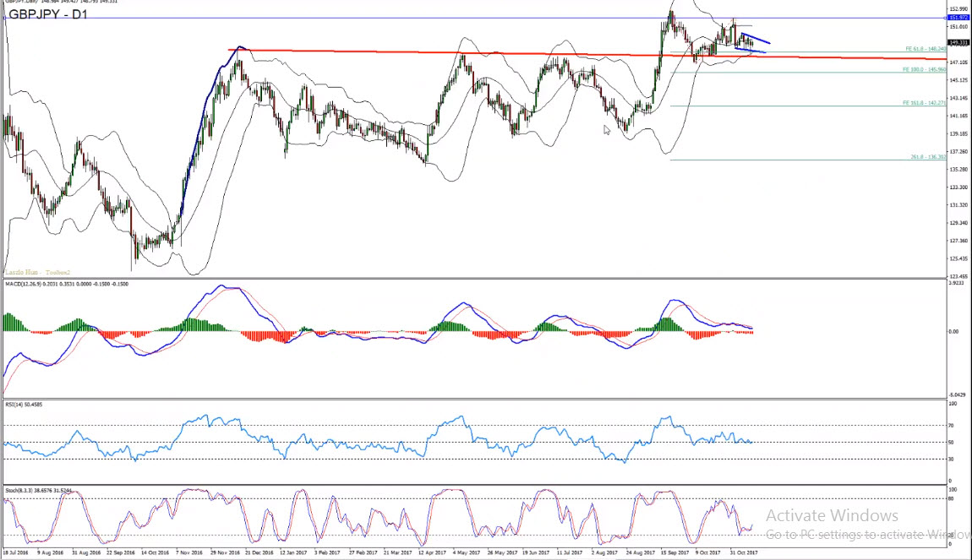Viewport: 972px width, 560px height.
Task: Select the black 149.331 current price tag
Action: (x=958, y=43)
